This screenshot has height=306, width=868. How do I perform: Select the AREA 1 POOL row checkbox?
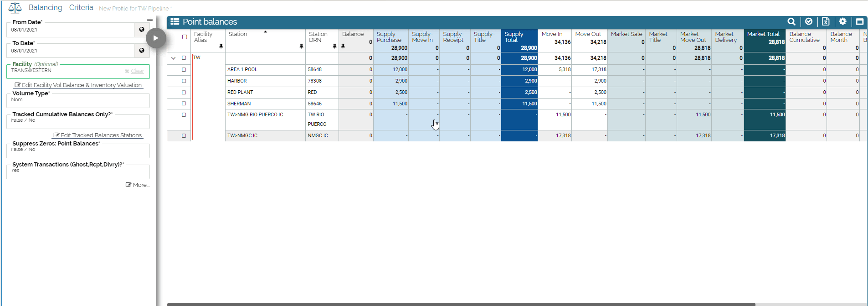(184, 70)
